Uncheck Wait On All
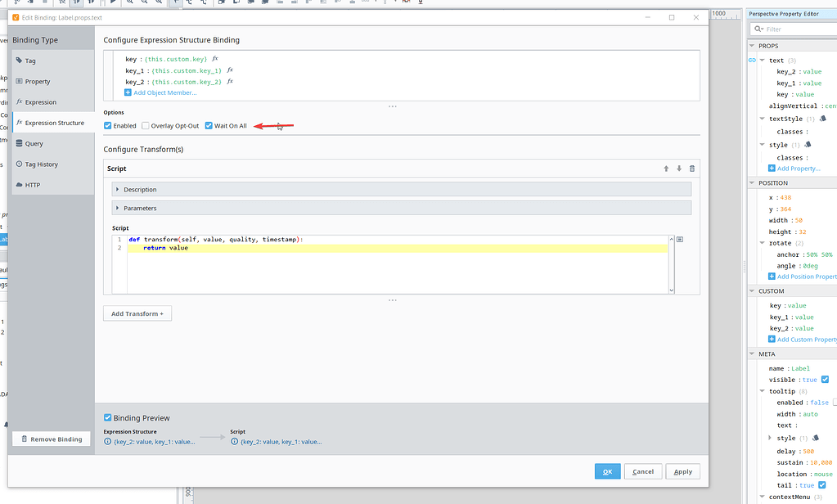The image size is (837, 504). (208, 125)
